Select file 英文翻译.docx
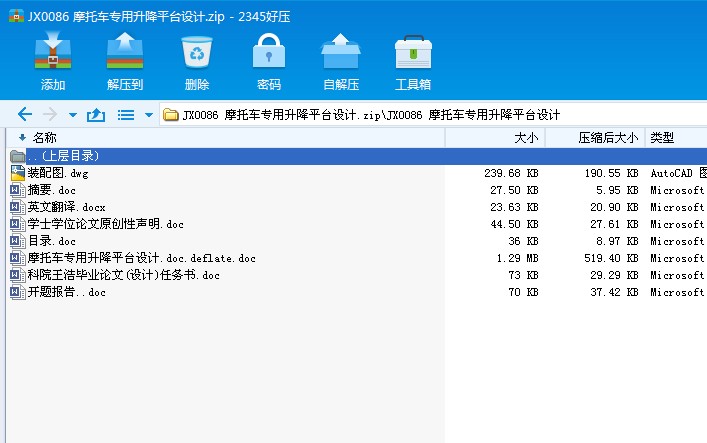This screenshot has height=443, width=707. pos(66,207)
